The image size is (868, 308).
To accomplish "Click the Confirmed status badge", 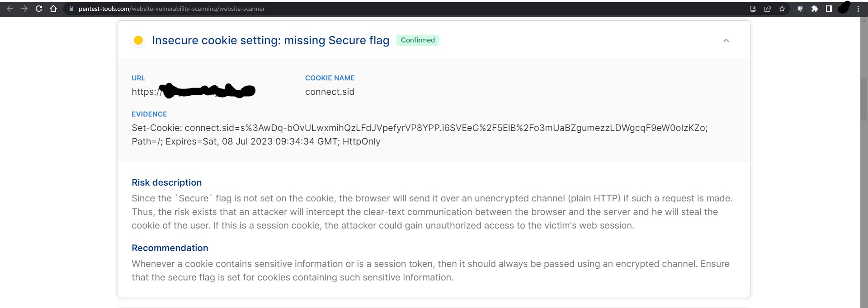I will 418,40.
